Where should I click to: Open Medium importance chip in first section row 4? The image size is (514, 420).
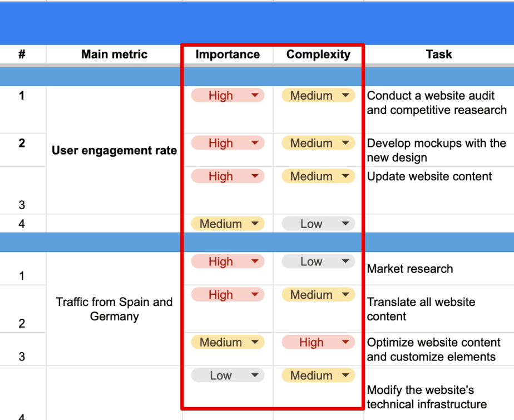pyautogui.click(x=228, y=224)
